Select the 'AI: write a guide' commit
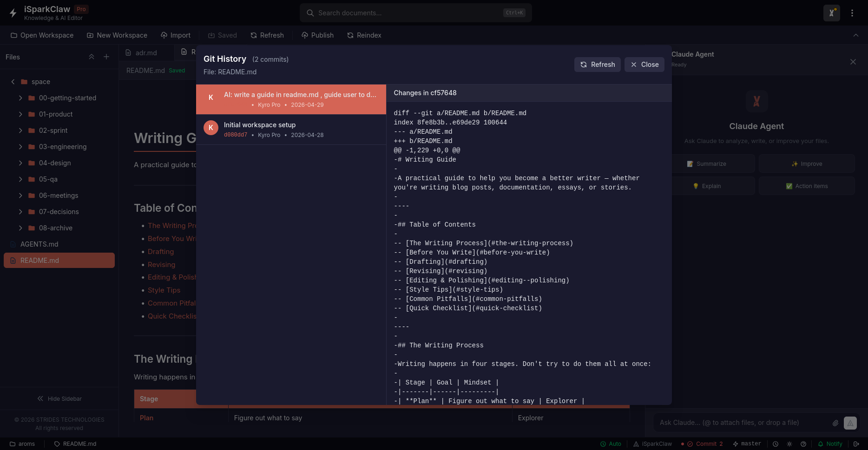The height and width of the screenshot is (450, 868). [x=291, y=99]
